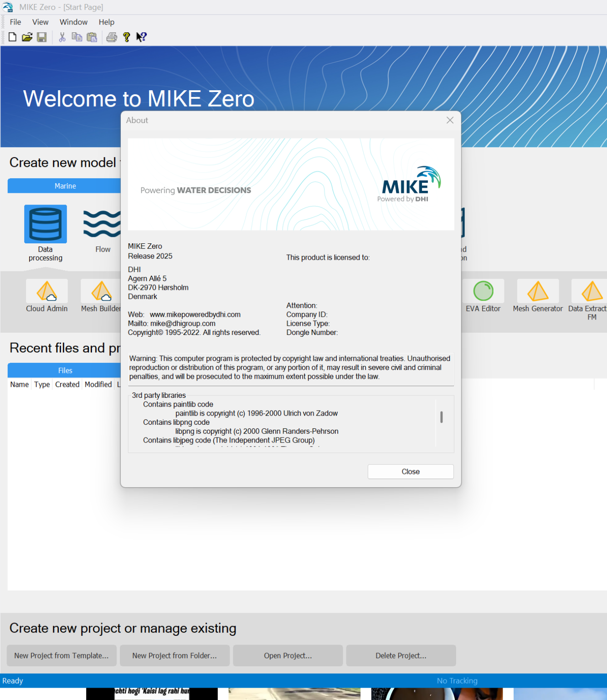Sort recent files by Created column
Image resolution: width=607 pixels, height=700 pixels.
67,385
